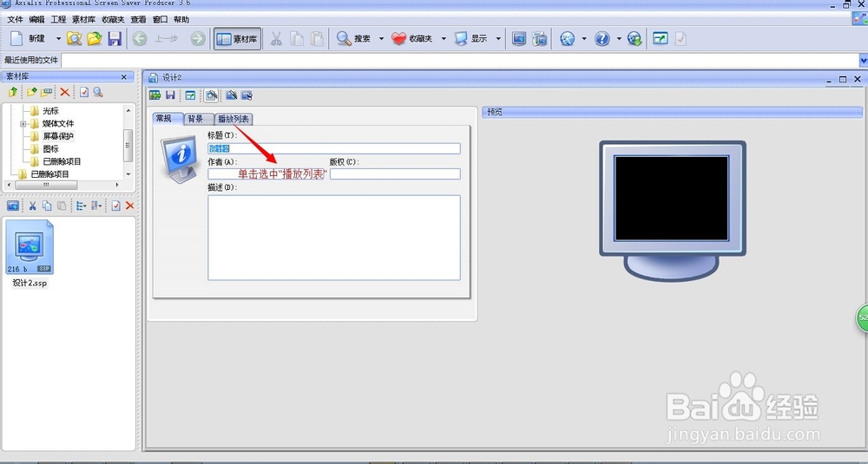This screenshot has width=868, height=464.
Task: Click the rename folder icon in library toolbar
Action: click(x=47, y=92)
